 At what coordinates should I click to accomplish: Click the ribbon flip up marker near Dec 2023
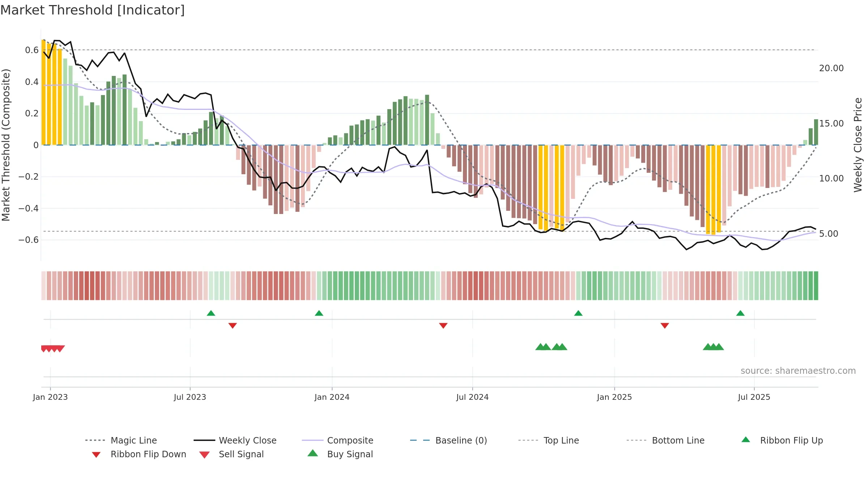tap(319, 313)
